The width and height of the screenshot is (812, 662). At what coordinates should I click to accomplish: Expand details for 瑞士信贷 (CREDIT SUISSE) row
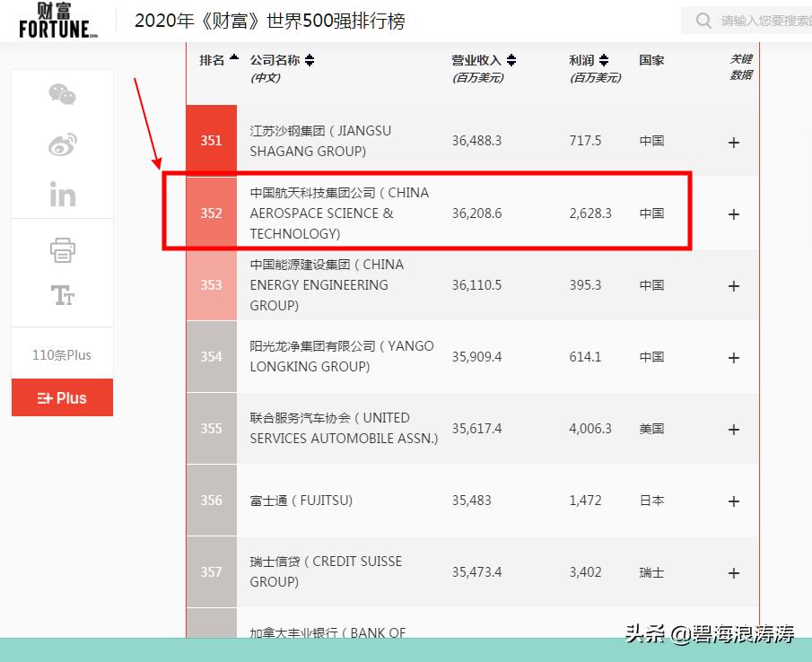[x=733, y=571]
